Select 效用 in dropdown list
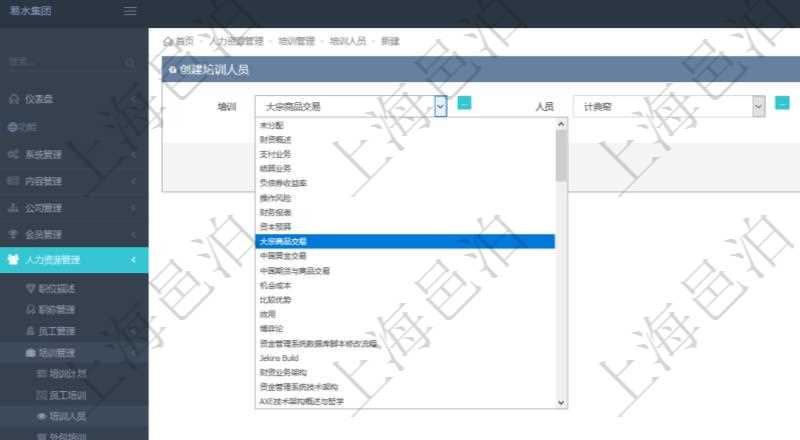 405,314
